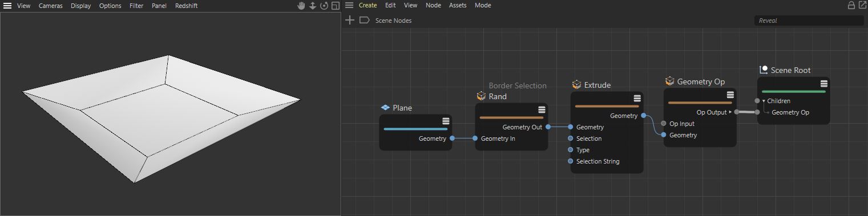
Task: Click the viewport dolly arrows icon
Action: (x=313, y=6)
